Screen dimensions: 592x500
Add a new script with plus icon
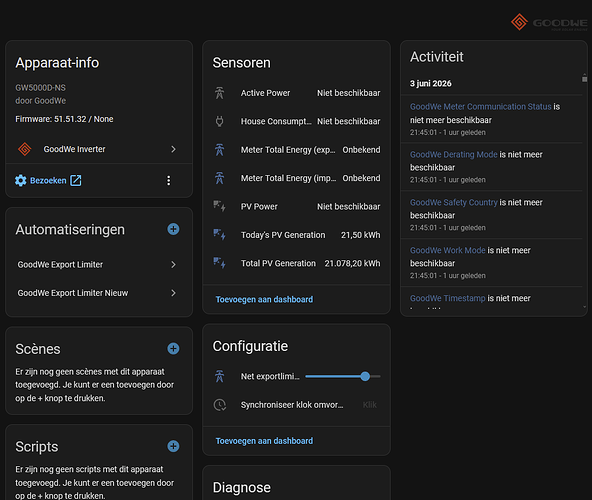(x=173, y=446)
